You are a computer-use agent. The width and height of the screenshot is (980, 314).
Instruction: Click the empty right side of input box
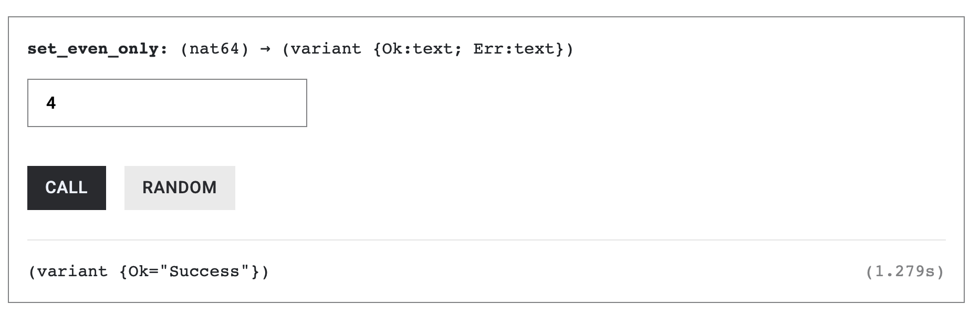click(x=236, y=103)
